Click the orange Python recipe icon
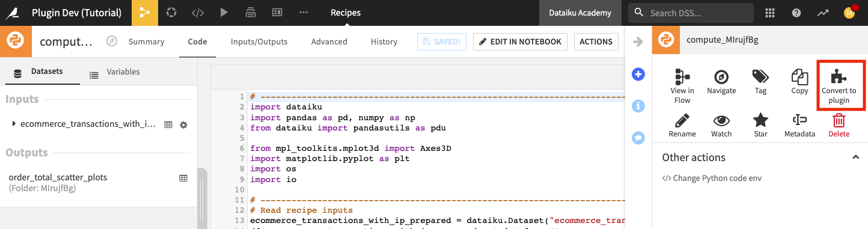This screenshot has height=229, width=868. [16, 41]
